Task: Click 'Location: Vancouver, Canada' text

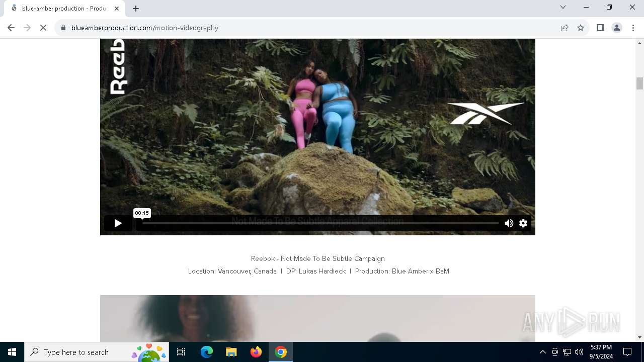Action: 232,271
